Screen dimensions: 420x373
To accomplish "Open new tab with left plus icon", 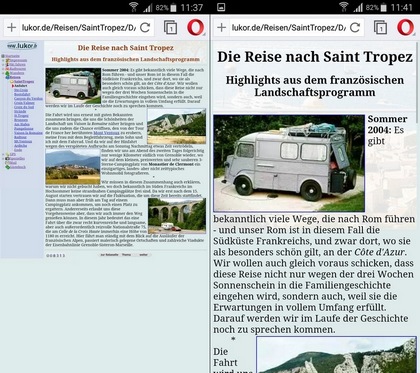I will tap(12, 27).
